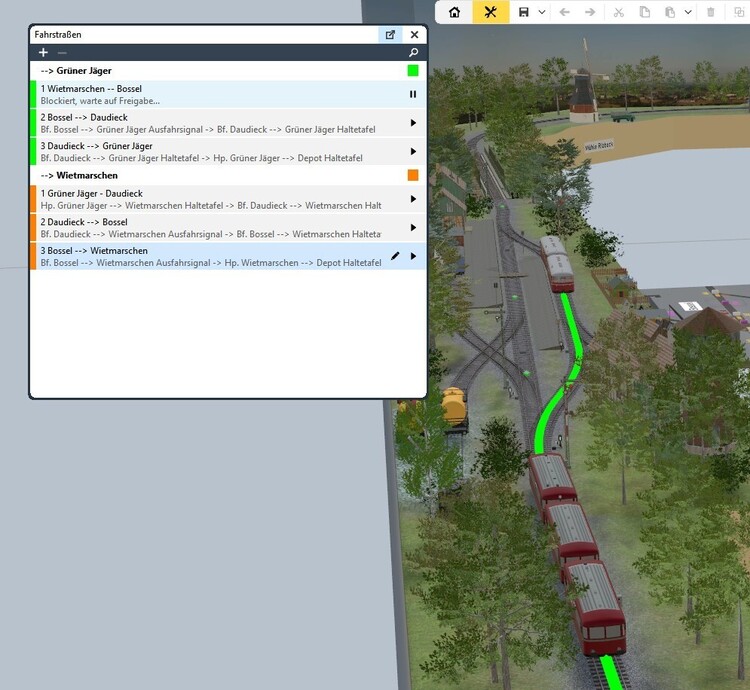Cut selection using the scissors icon
750x690 pixels.
pos(619,12)
